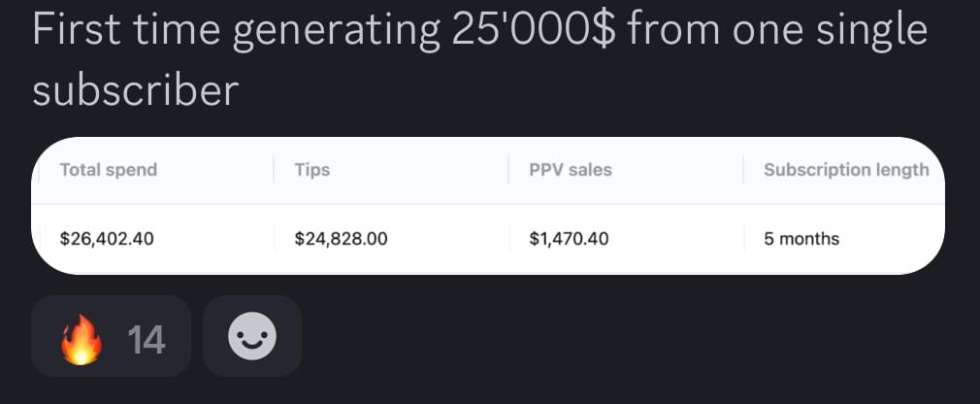Toggle the fire emoji reaction
The width and height of the screenshot is (980, 404).
click(x=82, y=338)
